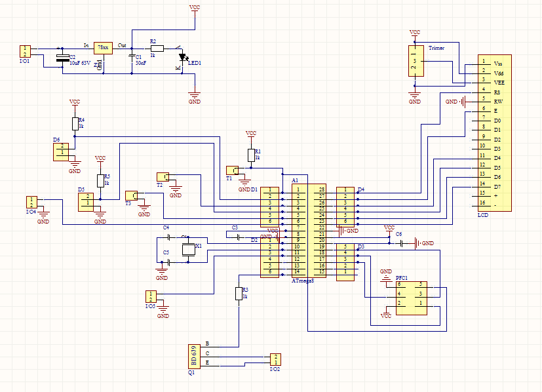Select the D5 connector block
The height and width of the screenshot is (392, 542).
(86, 202)
